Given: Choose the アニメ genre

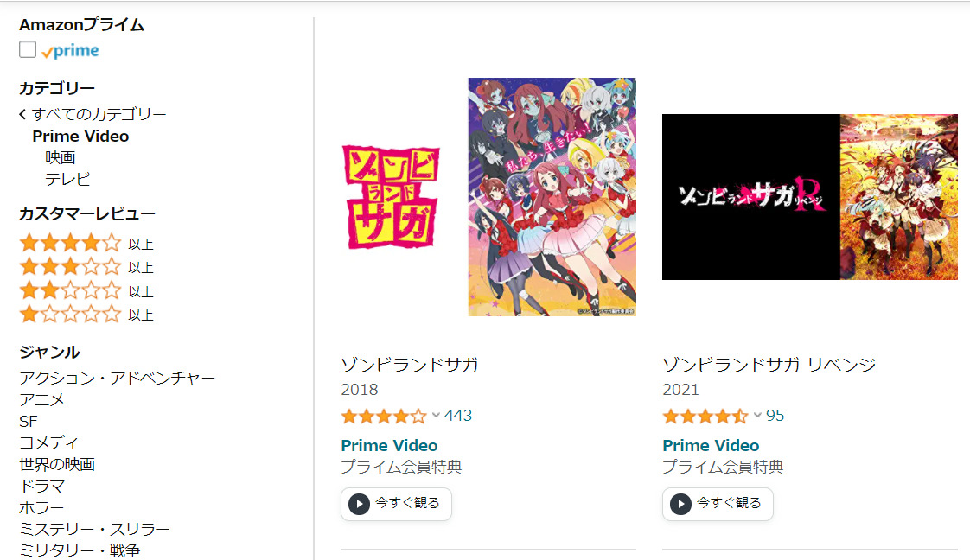Looking at the screenshot, I should 41,400.
